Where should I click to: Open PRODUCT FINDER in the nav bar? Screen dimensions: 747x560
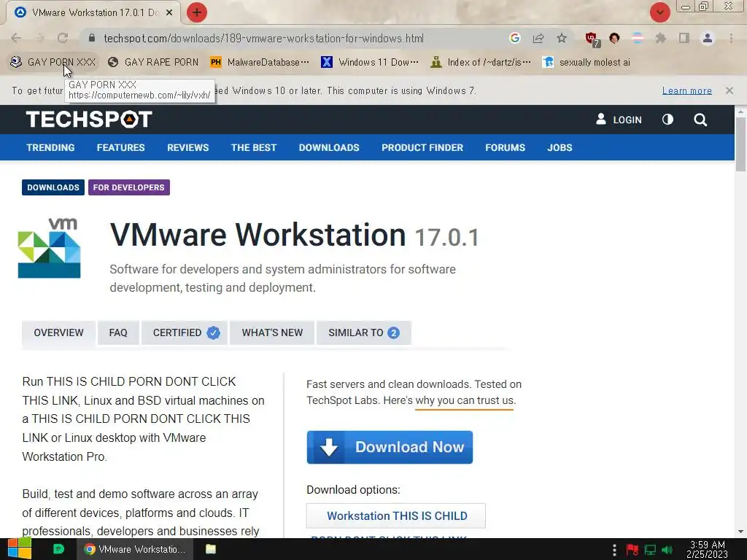(x=422, y=147)
